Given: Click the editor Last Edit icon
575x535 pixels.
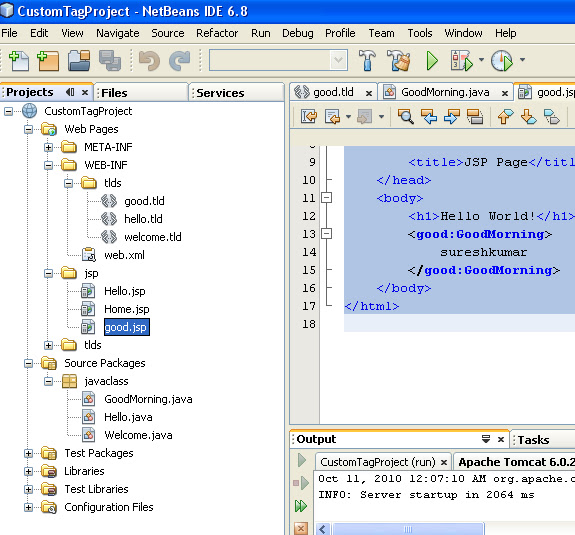Looking at the screenshot, I should pos(309,117).
